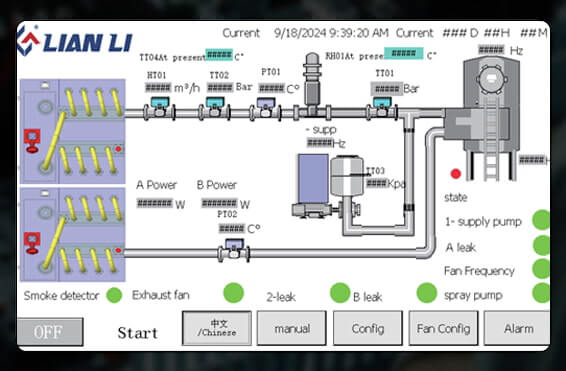Click the TT02 pressure sensor on pipe
Screen dimensions: 566x371
point(214,108)
